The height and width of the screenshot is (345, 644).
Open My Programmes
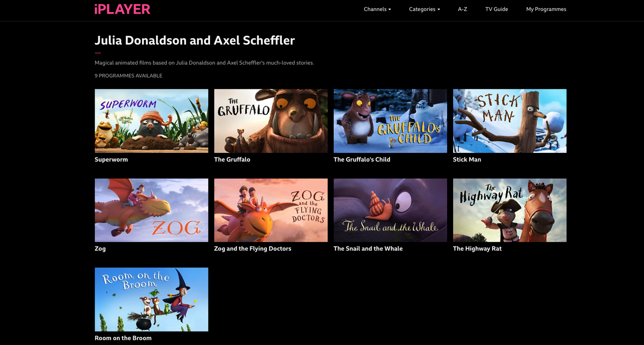click(546, 9)
